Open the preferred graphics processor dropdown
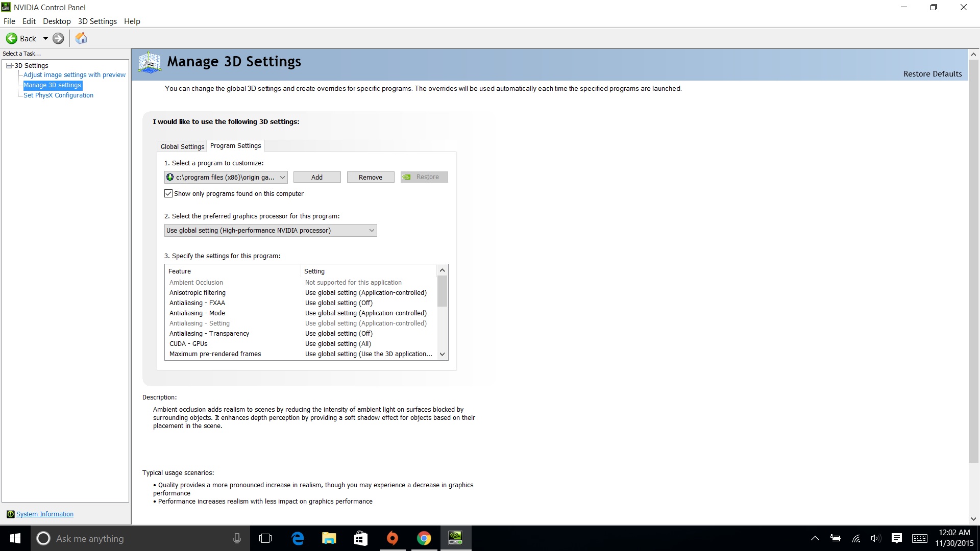The height and width of the screenshot is (551, 980). 371,230
